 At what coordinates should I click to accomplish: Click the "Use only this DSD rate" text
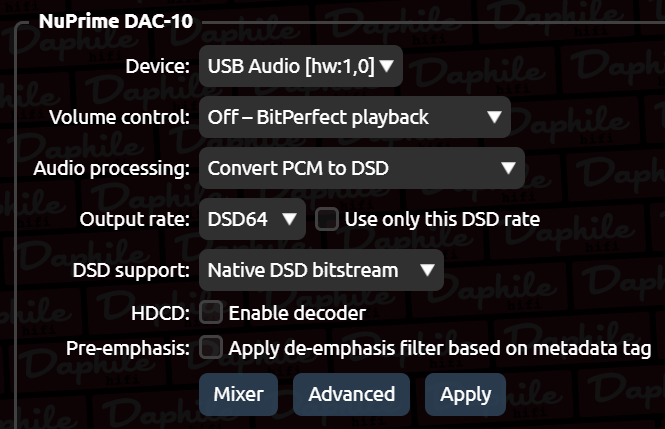click(x=441, y=219)
